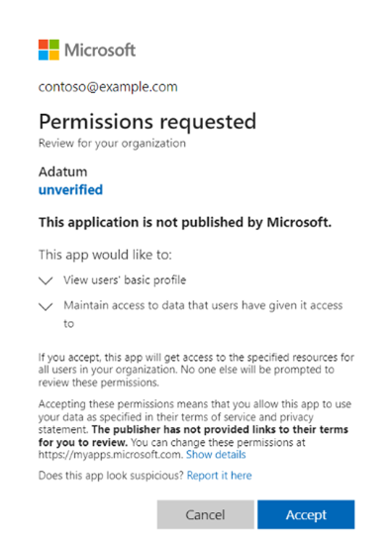Screen dimensions: 392x543
Task: Click the Microsoft four-square logo icon
Action: (49, 50)
